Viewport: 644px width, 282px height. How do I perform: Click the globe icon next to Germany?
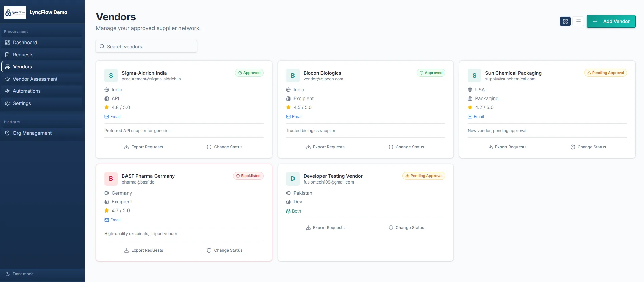107,193
